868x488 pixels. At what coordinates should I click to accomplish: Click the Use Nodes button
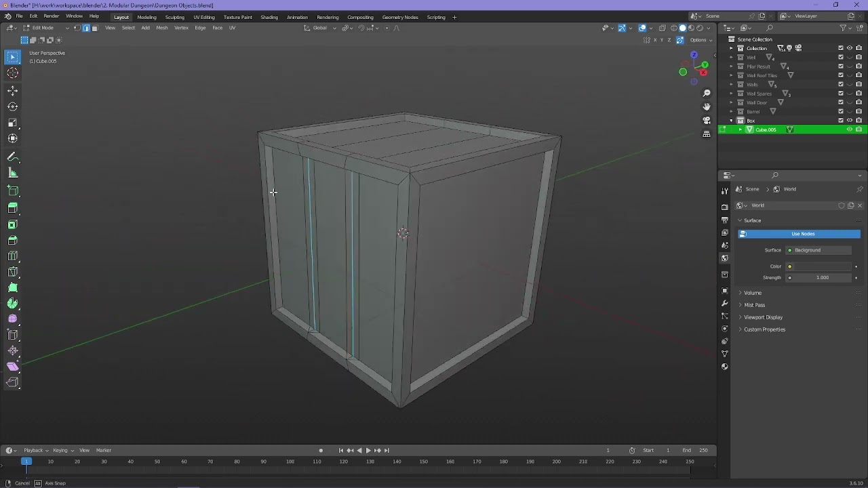point(799,234)
